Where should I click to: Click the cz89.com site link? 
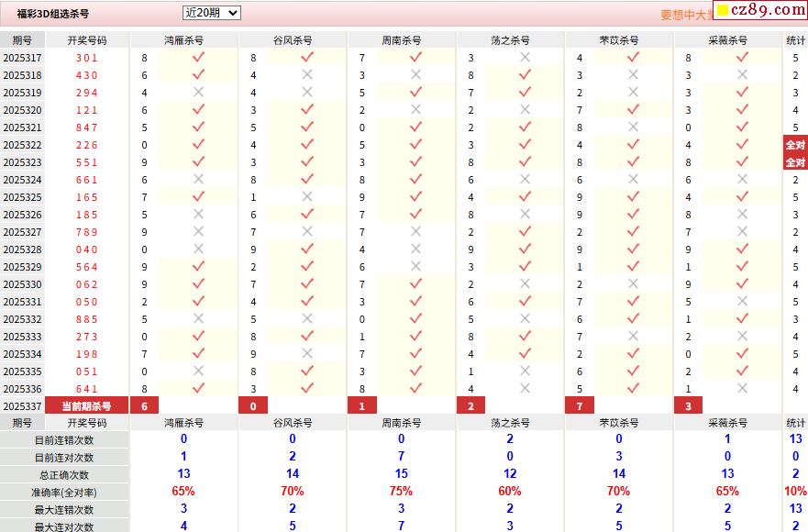pos(760,10)
